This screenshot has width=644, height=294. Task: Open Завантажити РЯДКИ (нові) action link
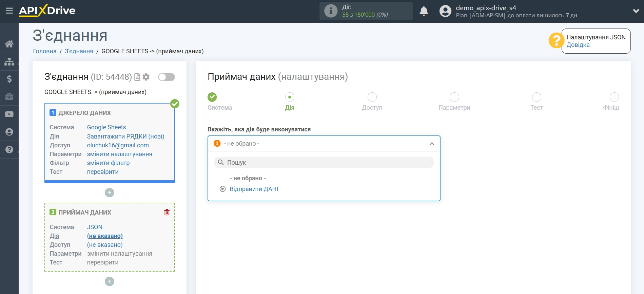point(125,136)
